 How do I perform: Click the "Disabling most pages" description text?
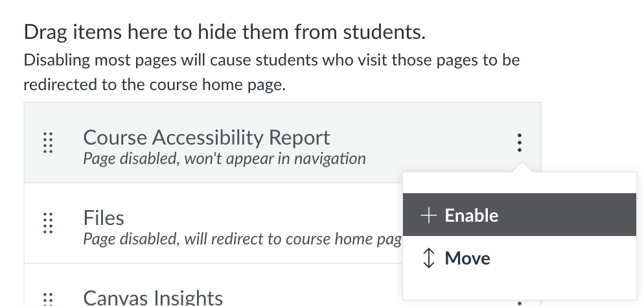point(271,60)
